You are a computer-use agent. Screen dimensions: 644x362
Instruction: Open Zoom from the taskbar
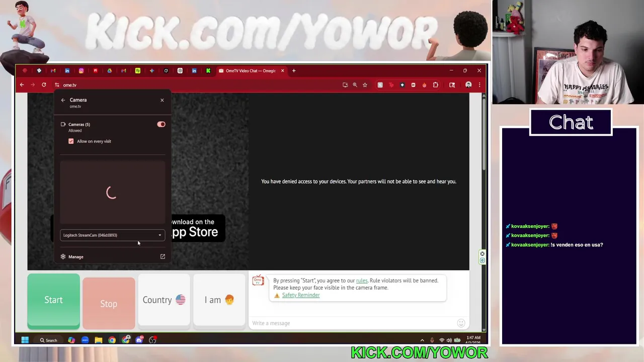click(x=85, y=340)
